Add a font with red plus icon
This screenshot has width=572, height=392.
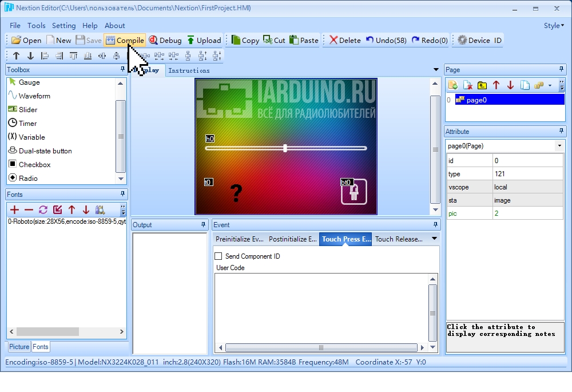click(14, 209)
